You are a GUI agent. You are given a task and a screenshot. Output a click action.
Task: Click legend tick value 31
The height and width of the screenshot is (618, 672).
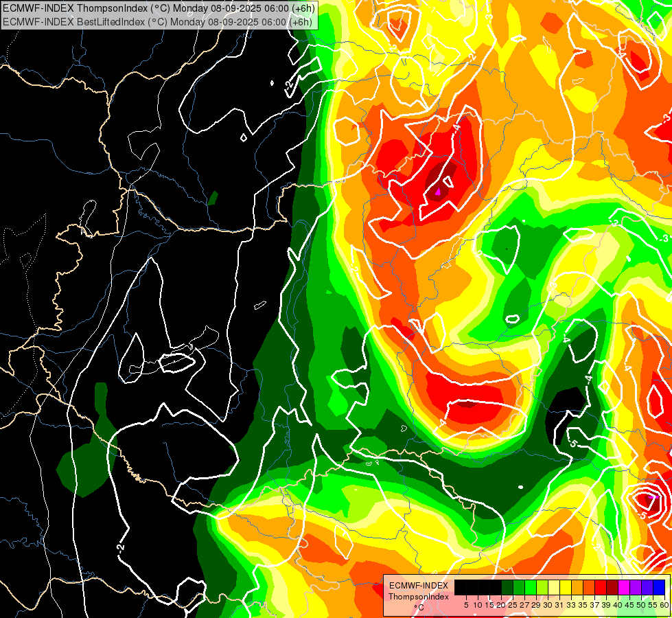559,605
